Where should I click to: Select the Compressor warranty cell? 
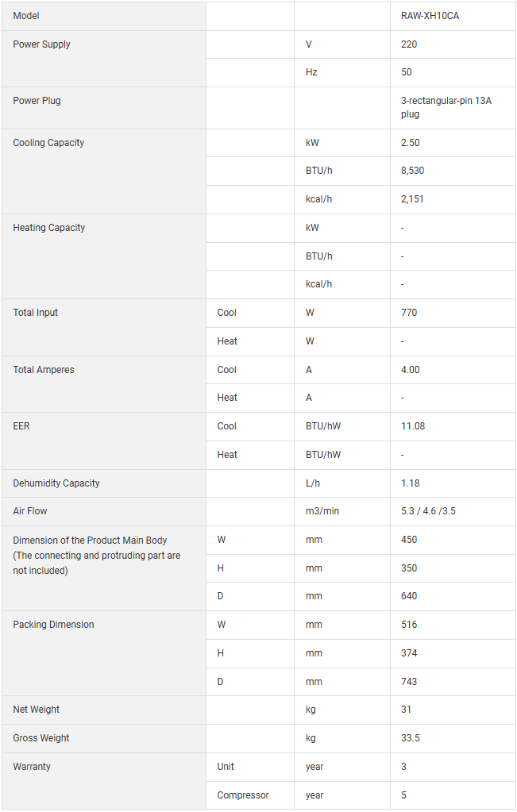point(243,795)
